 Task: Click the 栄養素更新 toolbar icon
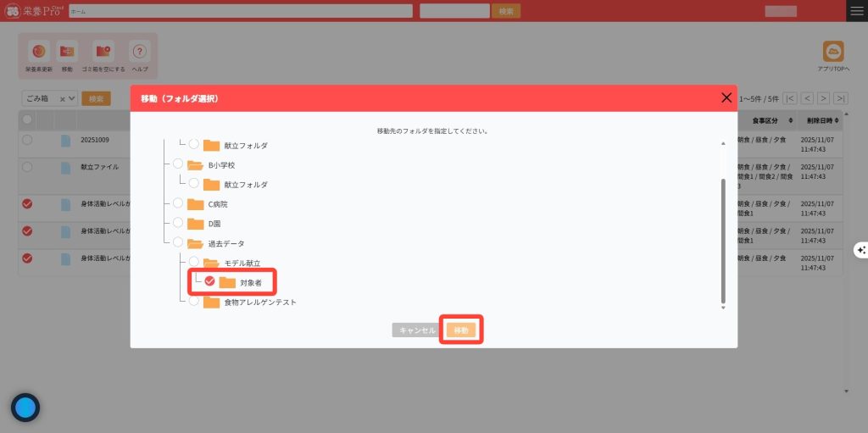click(38, 52)
